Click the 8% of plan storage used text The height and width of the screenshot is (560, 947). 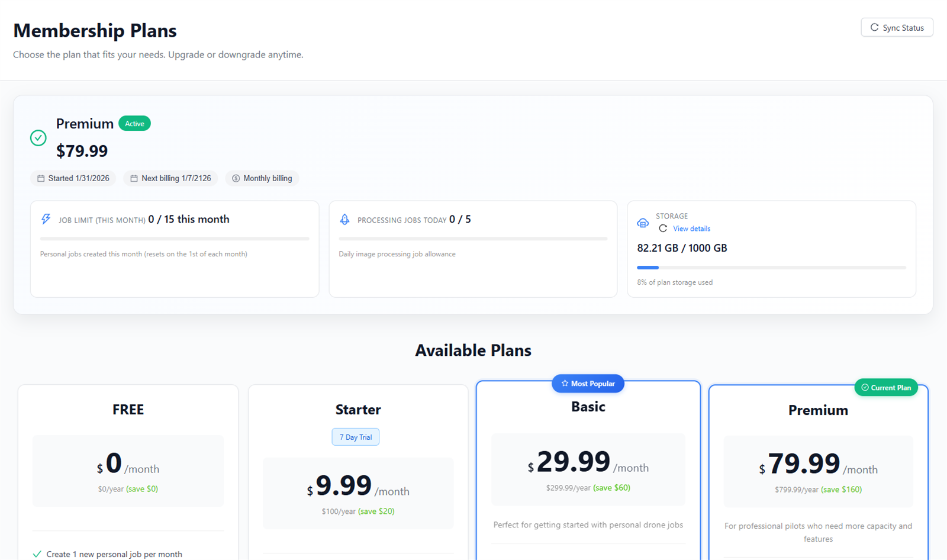point(675,282)
